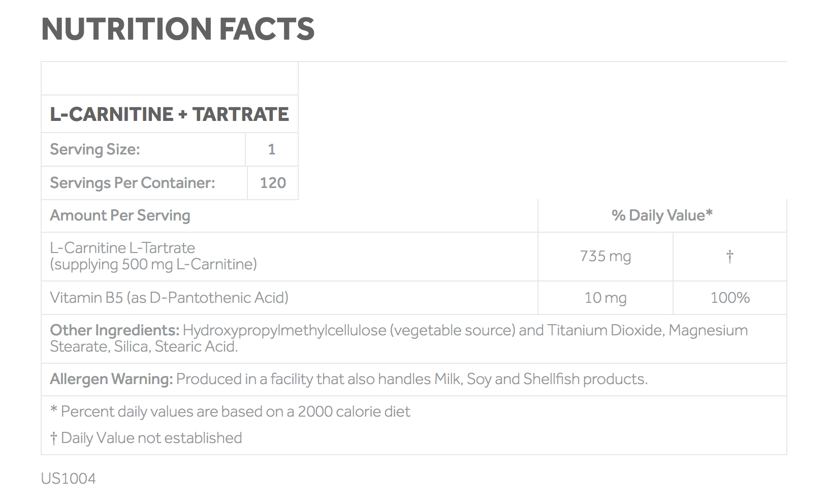Click the Amount Per Serving header
Screen dimensions: 829x504
(120, 215)
